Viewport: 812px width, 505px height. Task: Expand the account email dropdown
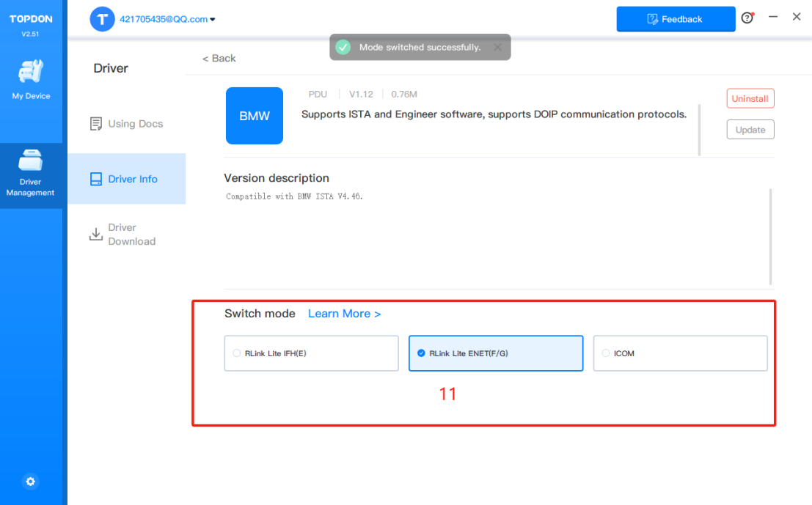212,20
